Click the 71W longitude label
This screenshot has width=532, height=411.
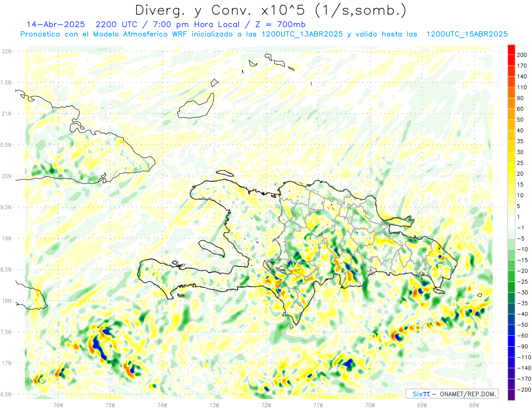tap(318, 405)
